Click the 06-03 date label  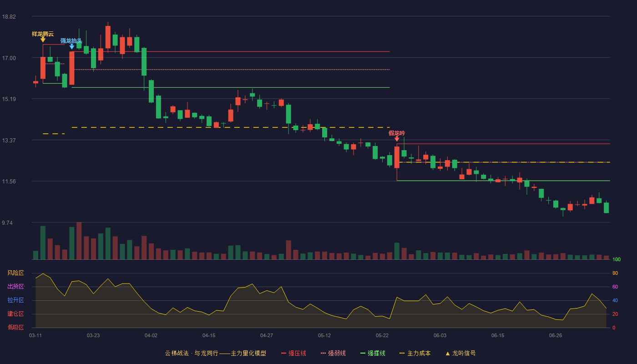(440, 335)
